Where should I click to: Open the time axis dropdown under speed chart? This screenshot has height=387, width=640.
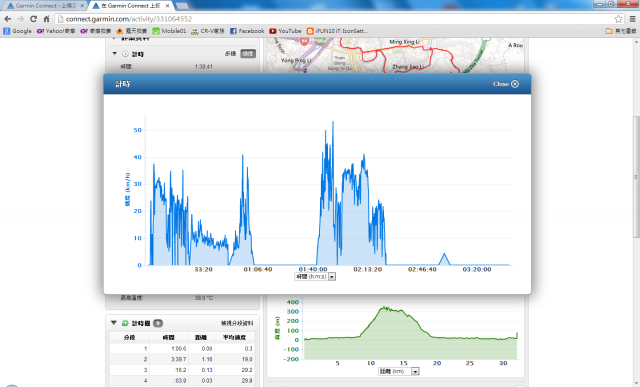[x=332, y=277]
